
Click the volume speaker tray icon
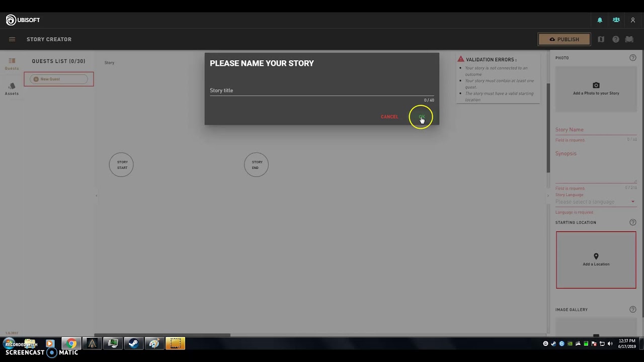(610, 344)
